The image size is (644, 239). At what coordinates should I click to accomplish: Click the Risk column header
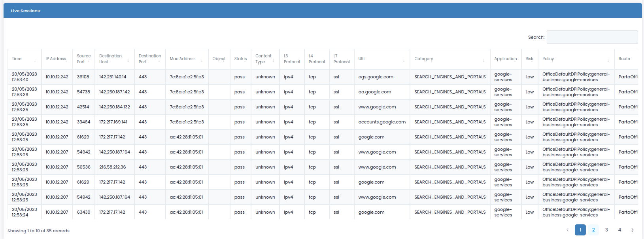pos(529,59)
